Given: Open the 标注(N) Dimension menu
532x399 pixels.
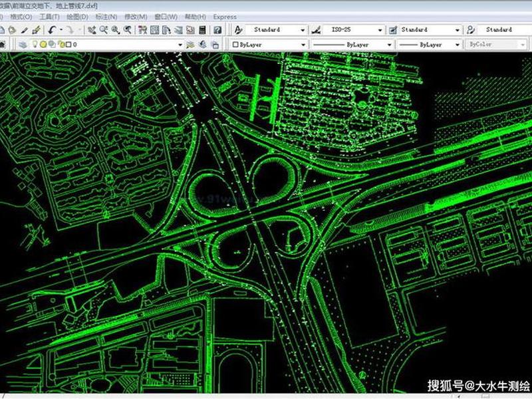Looking at the screenshot, I should pyautogui.click(x=106, y=17).
